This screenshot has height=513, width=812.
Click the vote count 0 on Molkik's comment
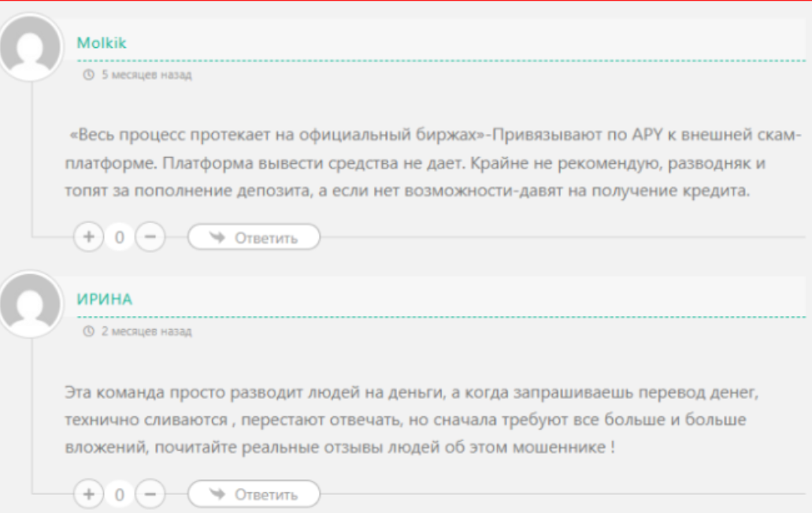[x=120, y=238]
